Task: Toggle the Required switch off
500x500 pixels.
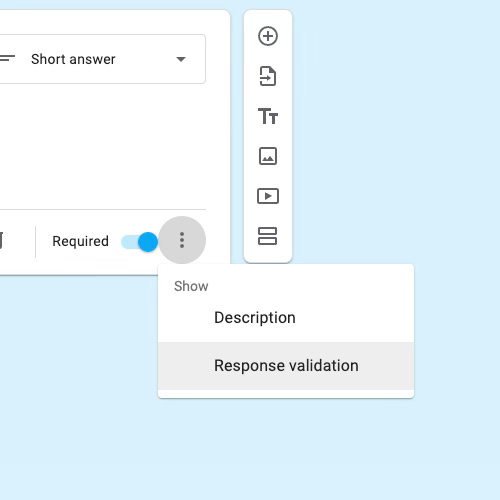Action: [140, 242]
